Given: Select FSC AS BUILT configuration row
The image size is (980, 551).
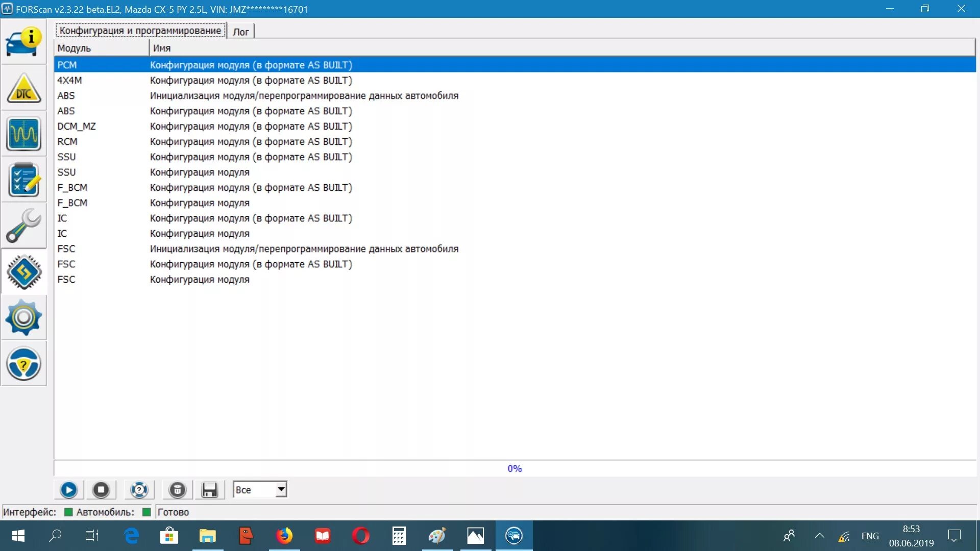Looking at the screenshot, I should point(515,264).
